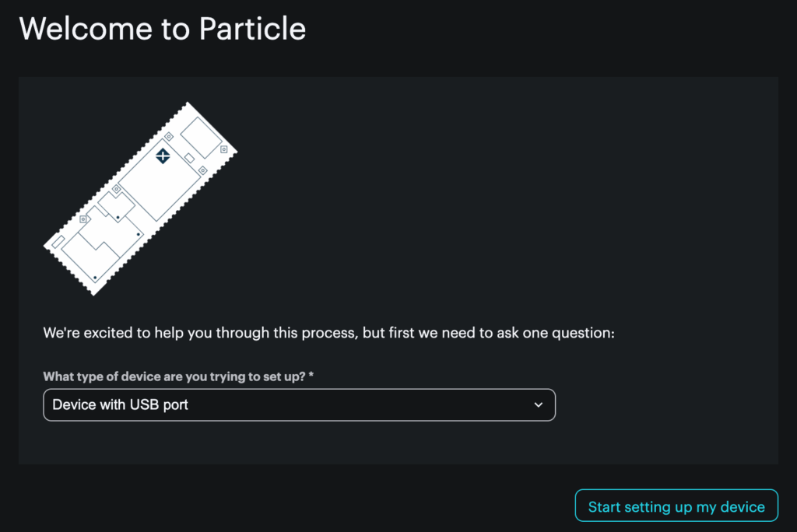Click the white device board illustration

[x=140, y=199]
